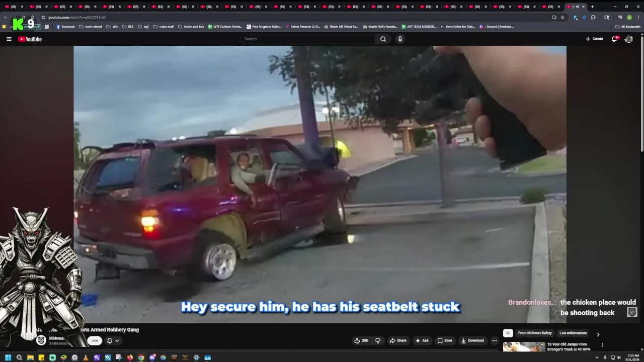
Task: Download the video
Action: pyautogui.click(x=472, y=340)
